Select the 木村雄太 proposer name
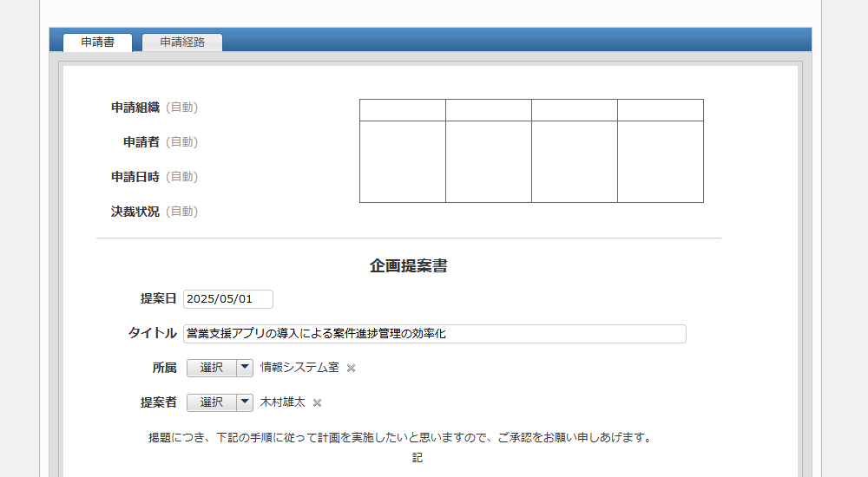This screenshot has width=868, height=477. point(283,402)
